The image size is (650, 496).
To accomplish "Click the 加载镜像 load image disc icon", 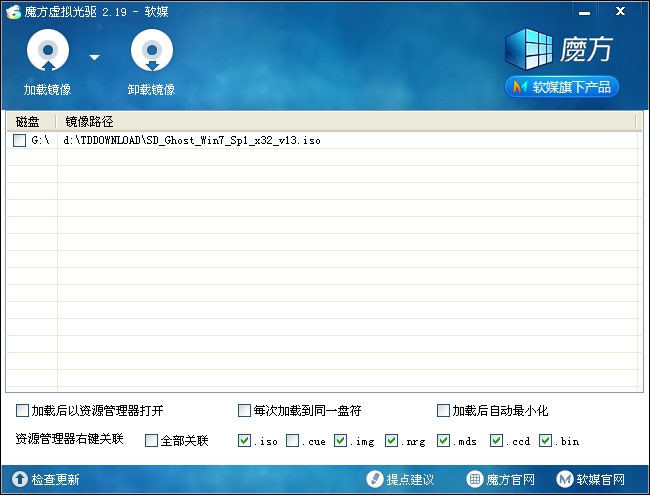I will (x=48, y=51).
